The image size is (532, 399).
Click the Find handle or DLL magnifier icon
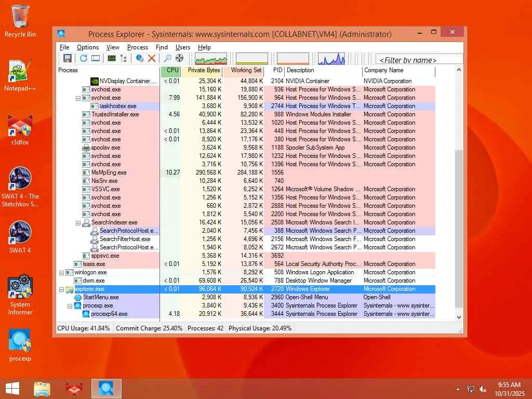point(168,58)
